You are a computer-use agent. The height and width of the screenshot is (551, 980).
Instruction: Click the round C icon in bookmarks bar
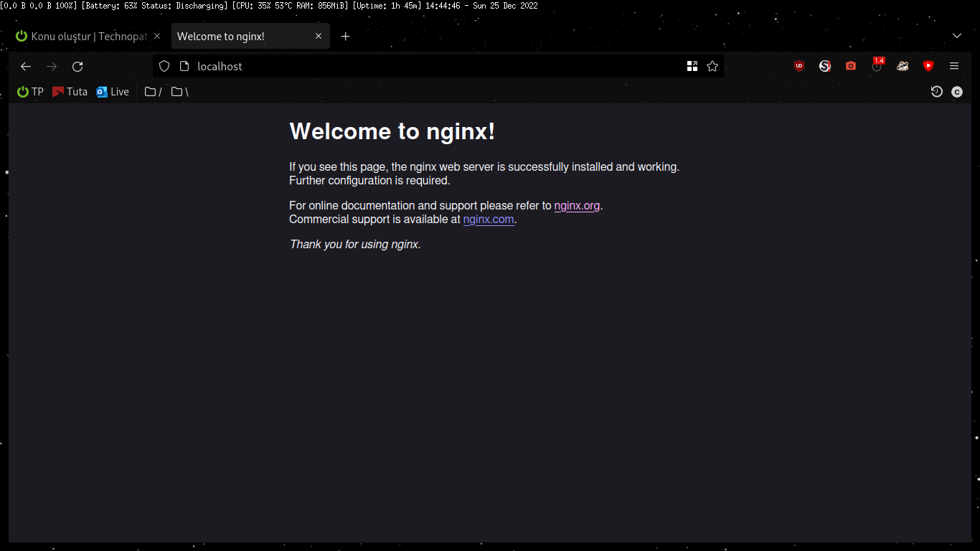[957, 92]
